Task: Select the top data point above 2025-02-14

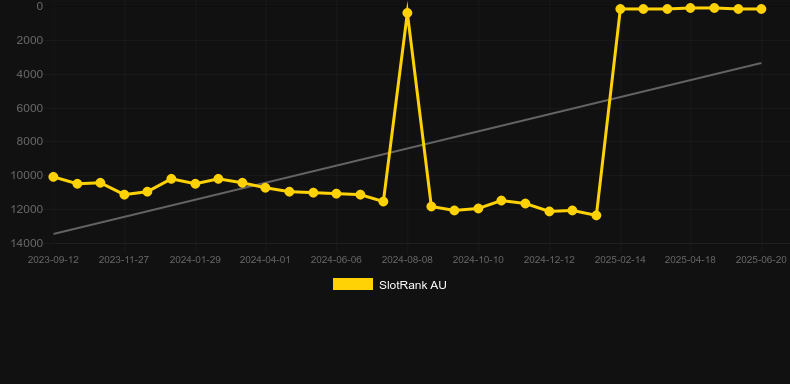Action: 620,9
